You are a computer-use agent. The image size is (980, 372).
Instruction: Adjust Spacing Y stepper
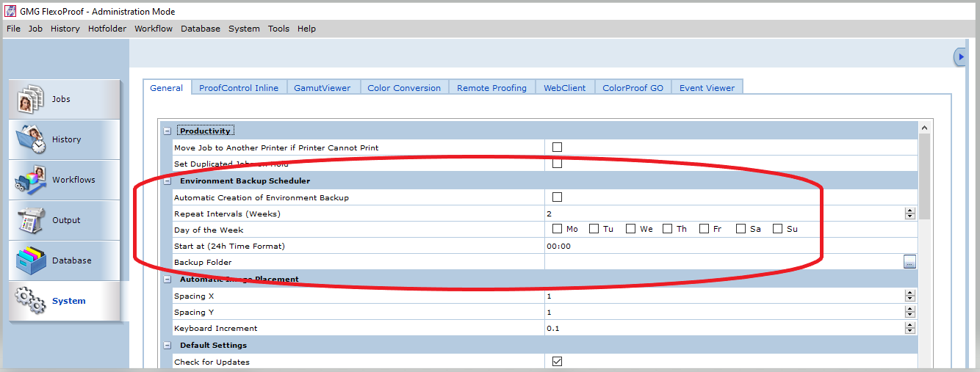[910, 312]
